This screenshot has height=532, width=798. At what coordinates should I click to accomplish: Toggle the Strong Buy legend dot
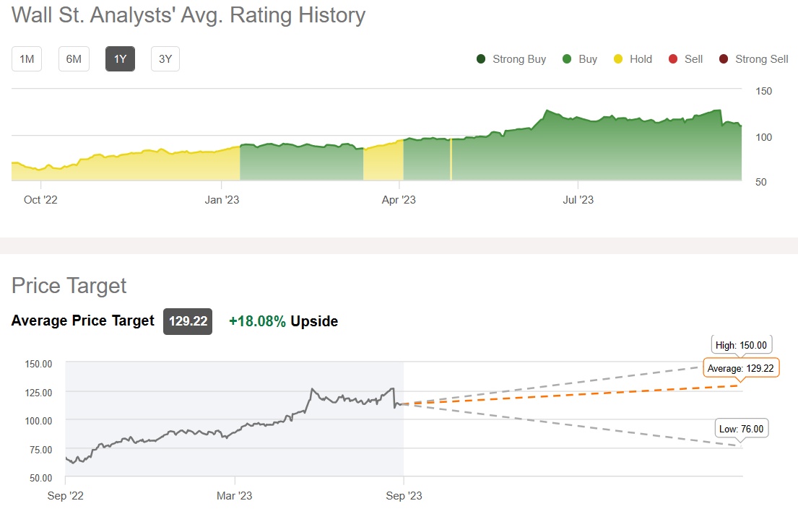[481, 59]
